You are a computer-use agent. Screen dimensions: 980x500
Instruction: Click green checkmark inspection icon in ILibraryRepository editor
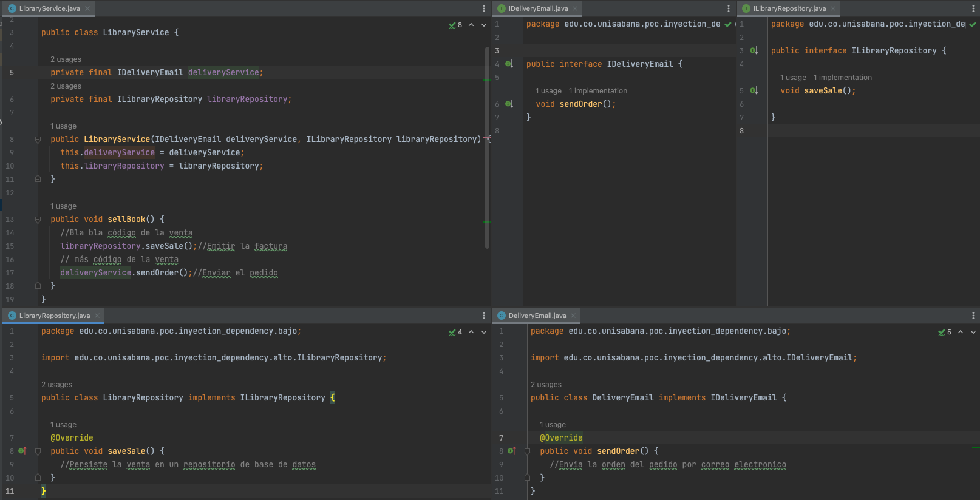[973, 24]
